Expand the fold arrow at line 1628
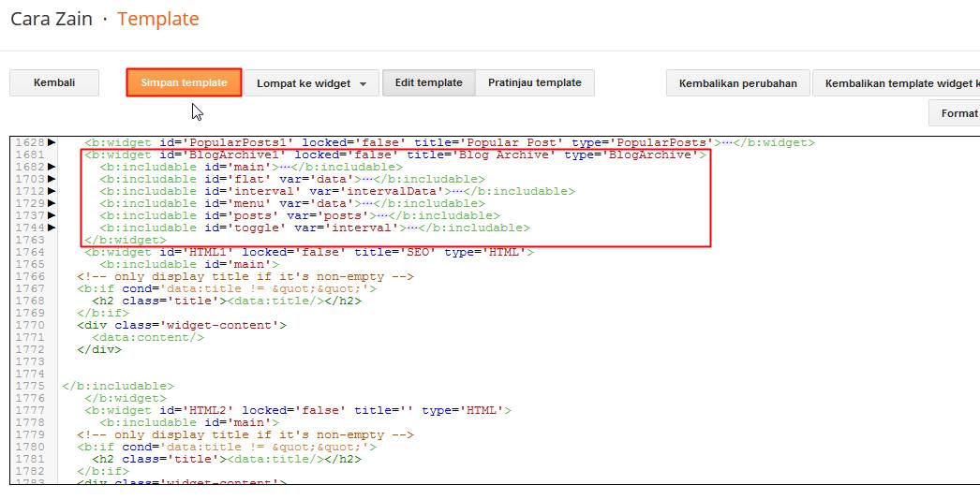 click(52, 142)
